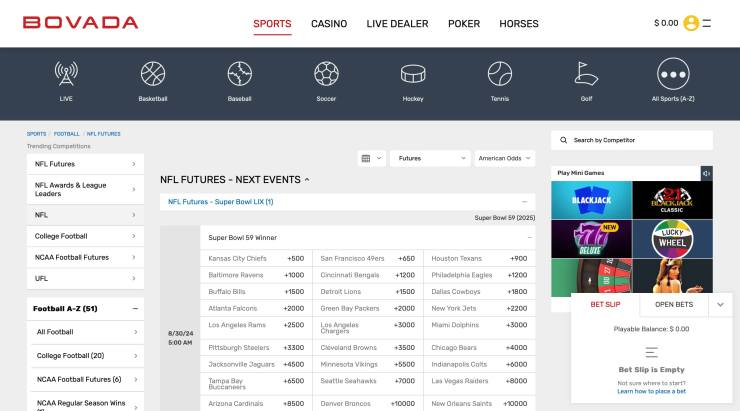Click the NFL FUTURES breadcrumb link
740x411 pixels.
103,134
